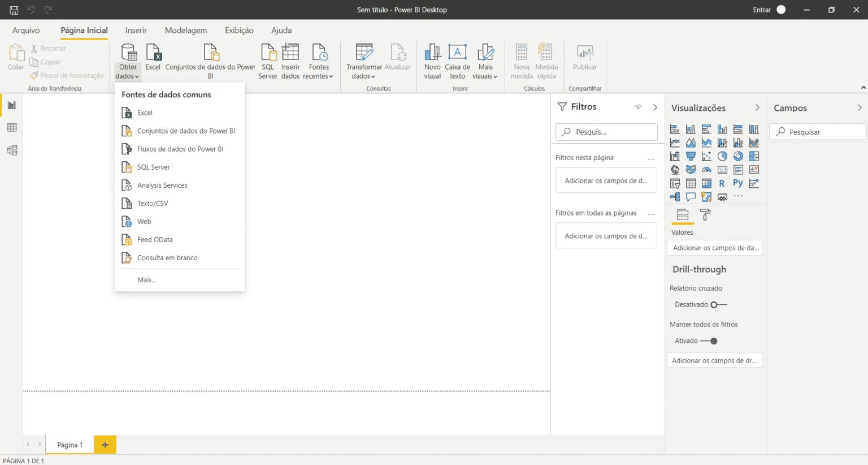Screen dimensions: 868x465
Task: Collapse the Campos pane with its chevron
Action: coord(860,107)
